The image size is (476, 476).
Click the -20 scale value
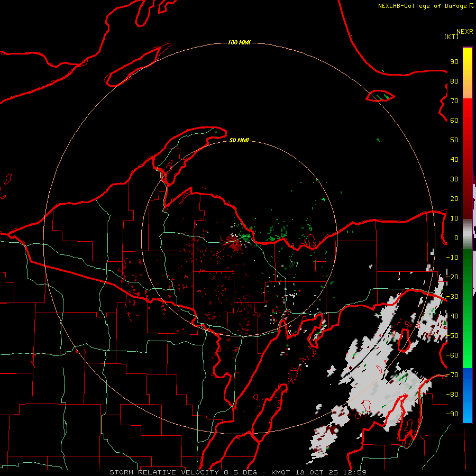452,277
